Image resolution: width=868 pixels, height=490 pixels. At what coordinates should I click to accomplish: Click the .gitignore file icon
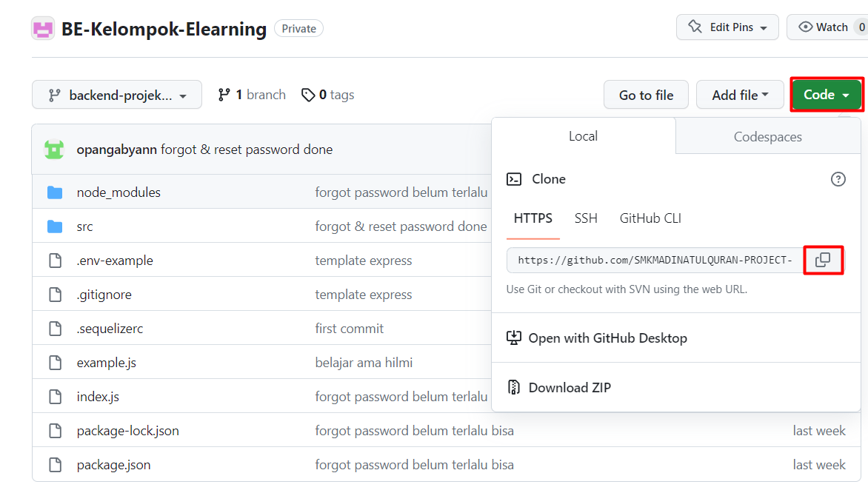56,295
